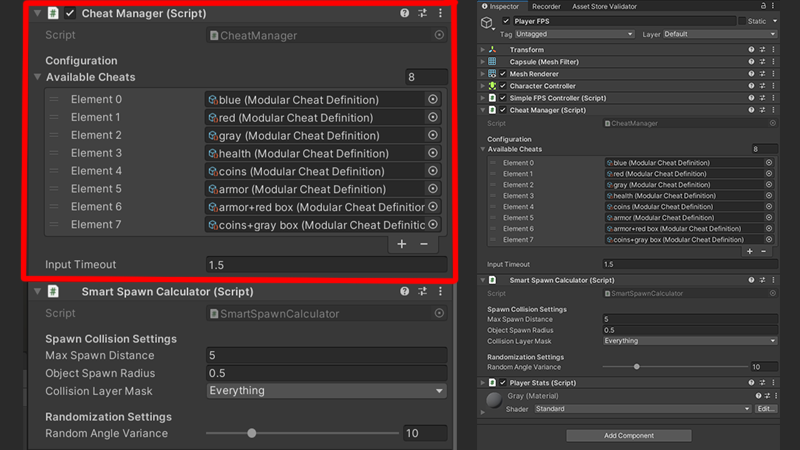Expand Capsule (Mesh Filter) component
The image size is (800, 450).
point(483,62)
